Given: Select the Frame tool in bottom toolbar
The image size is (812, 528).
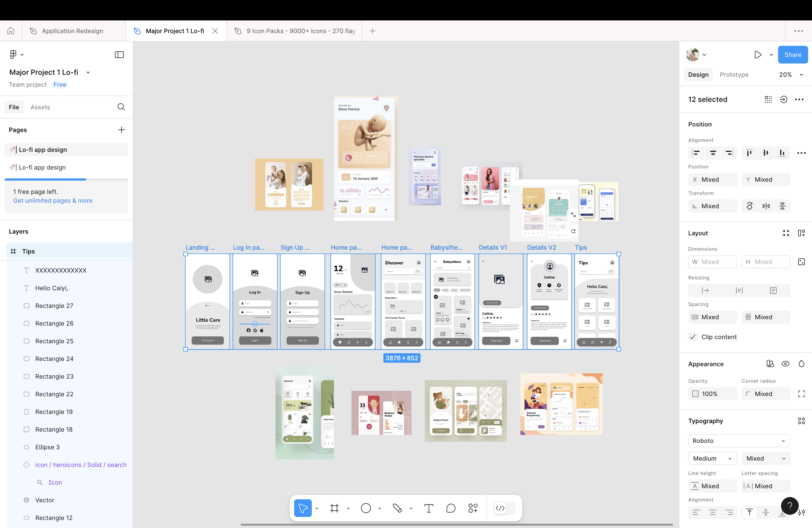Looking at the screenshot, I should pos(334,508).
